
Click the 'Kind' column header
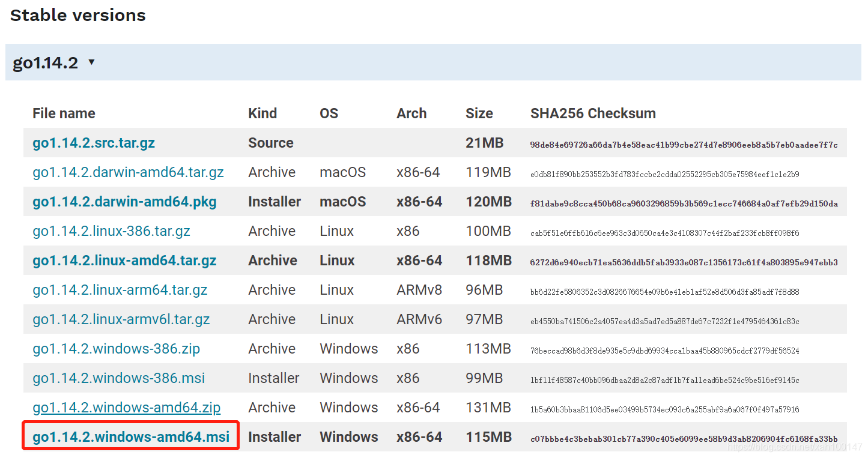click(263, 113)
